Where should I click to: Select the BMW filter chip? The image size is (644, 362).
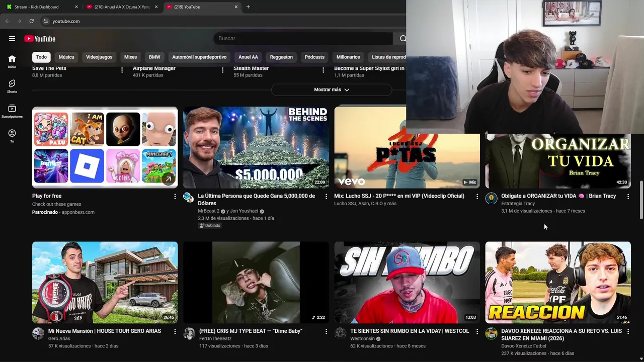(x=154, y=57)
